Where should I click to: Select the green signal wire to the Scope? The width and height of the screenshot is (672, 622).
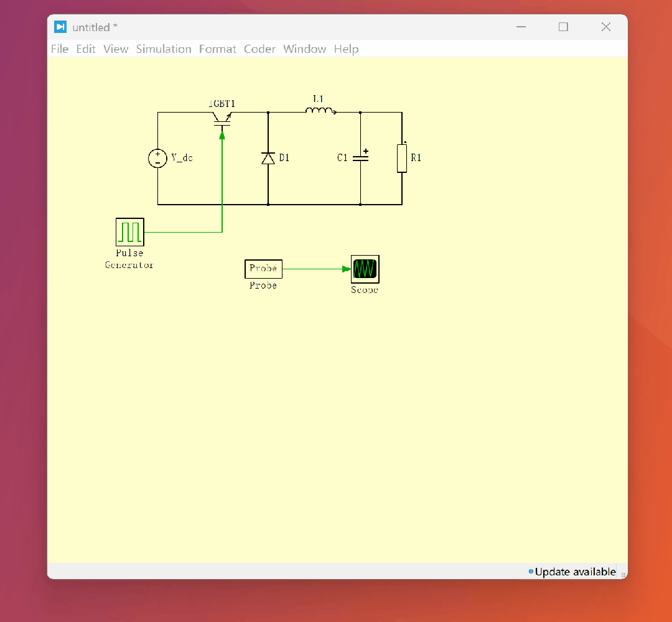tap(316, 269)
